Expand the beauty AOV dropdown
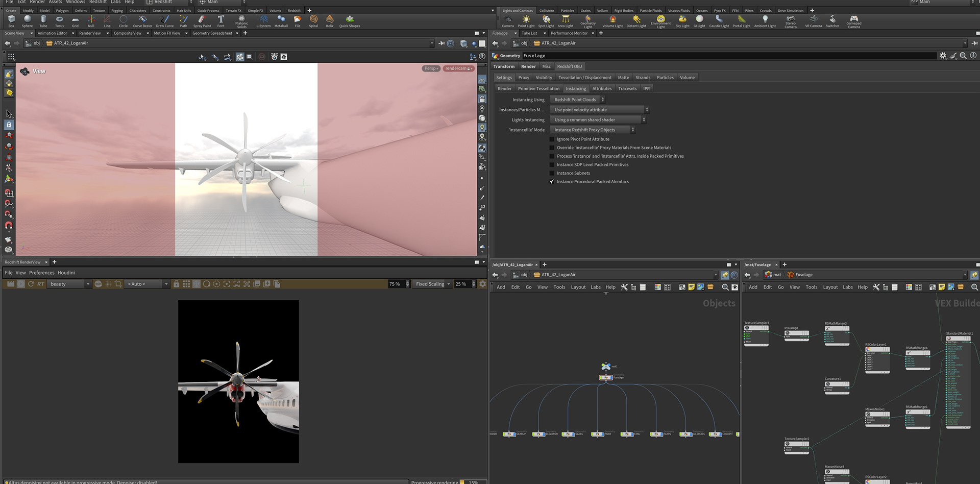Viewport: 980px width, 484px height. pyautogui.click(x=69, y=284)
